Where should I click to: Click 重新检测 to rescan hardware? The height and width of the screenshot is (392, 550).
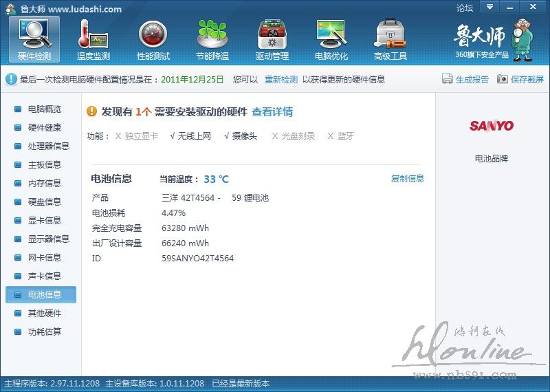click(281, 79)
